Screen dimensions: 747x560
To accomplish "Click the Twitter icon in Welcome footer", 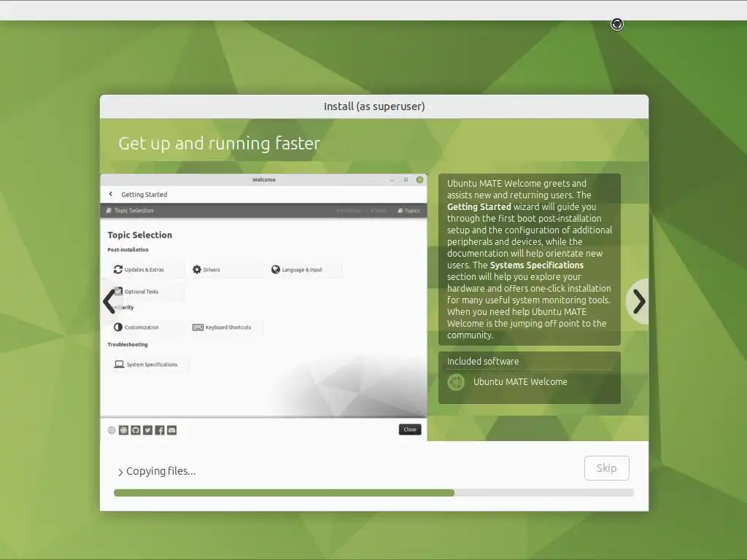I will tap(147, 430).
